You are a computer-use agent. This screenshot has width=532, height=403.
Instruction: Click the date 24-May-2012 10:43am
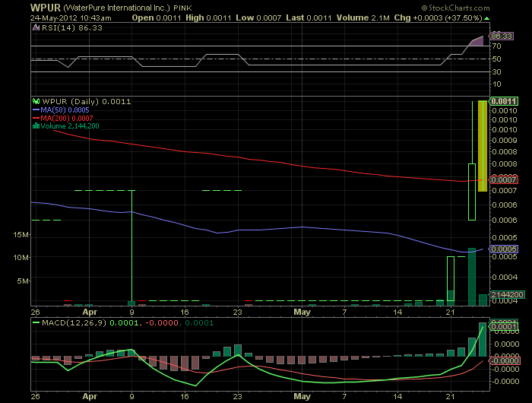click(x=71, y=18)
